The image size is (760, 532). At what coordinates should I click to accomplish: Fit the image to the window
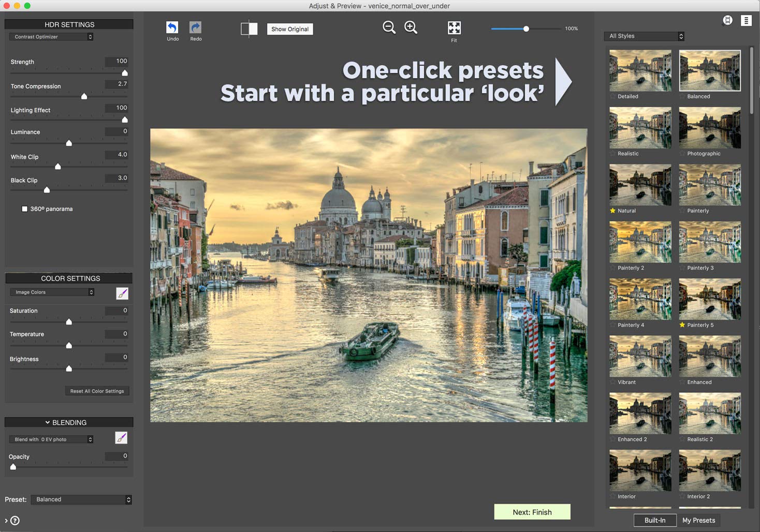454,28
